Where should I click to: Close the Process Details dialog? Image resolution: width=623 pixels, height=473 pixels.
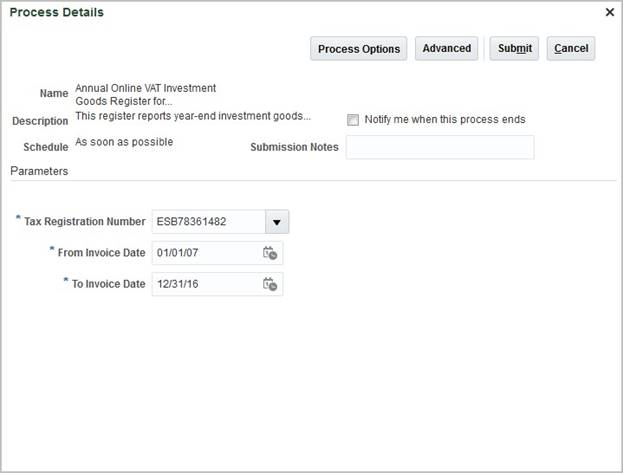(x=609, y=12)
